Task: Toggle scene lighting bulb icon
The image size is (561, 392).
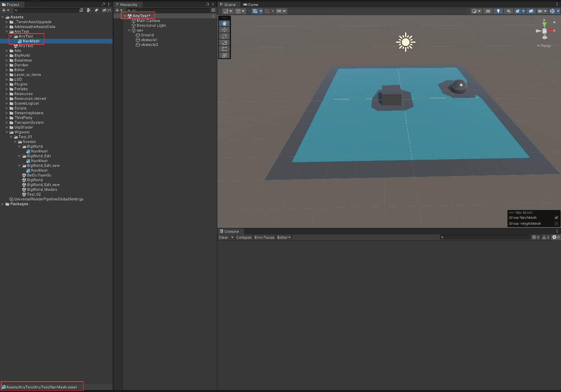Action: click(x=498, y=11)
